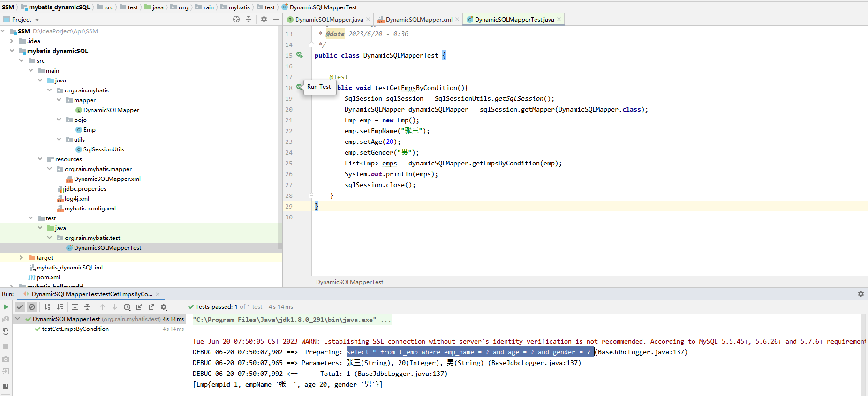
Task: Go to the previous failed test arrow
Action: [x=103, y=307]
